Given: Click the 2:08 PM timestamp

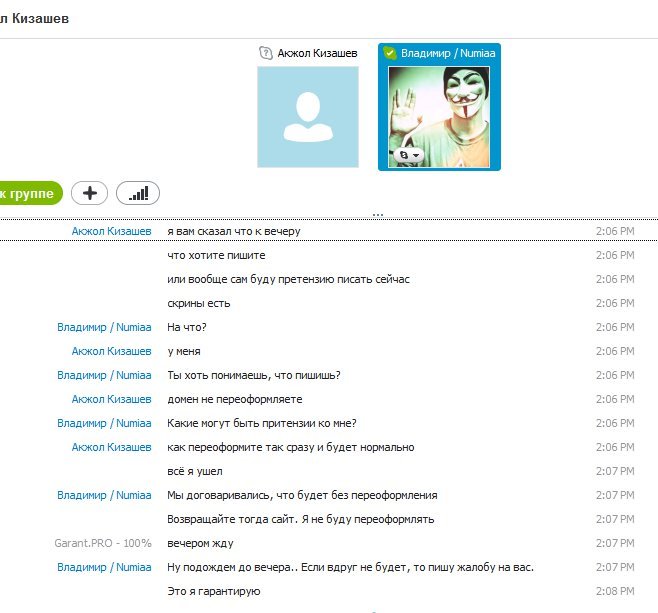Looking at the screenshot, I should 615,591.
